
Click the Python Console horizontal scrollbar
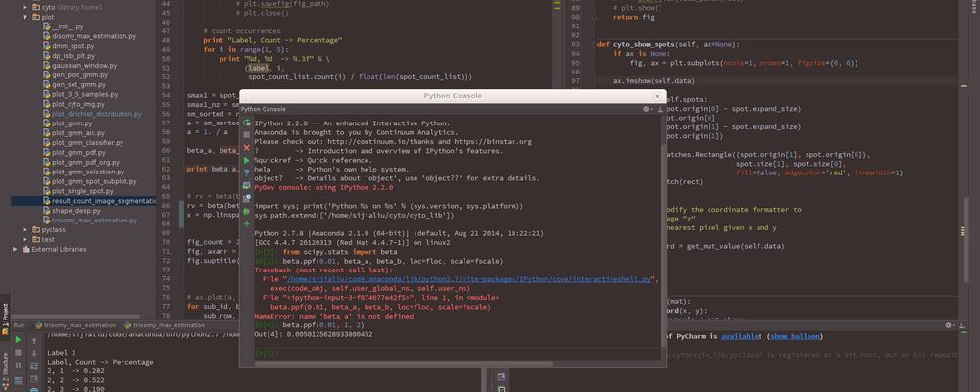[403, 363]
